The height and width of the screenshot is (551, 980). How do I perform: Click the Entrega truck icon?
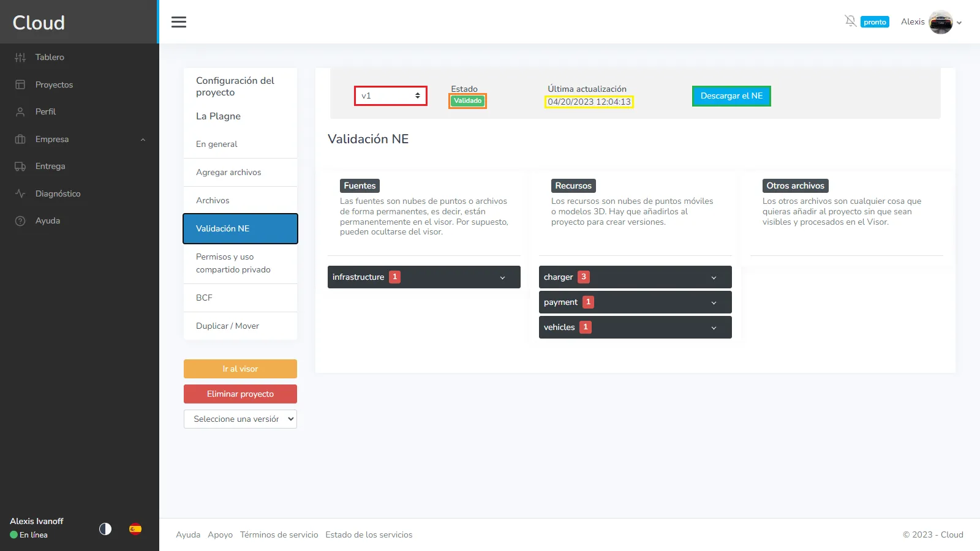click(x=20, y=166)
